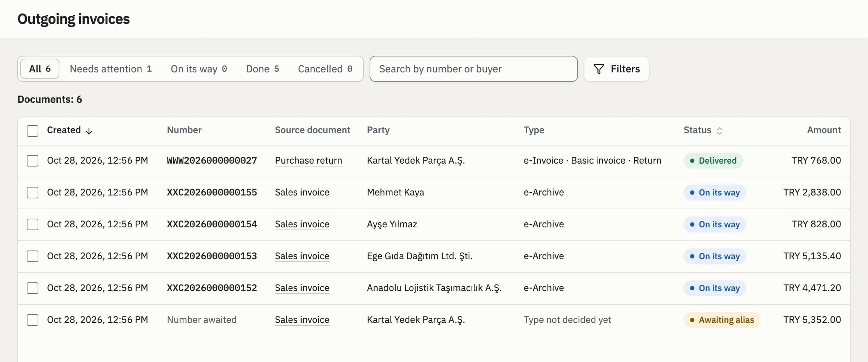Check the row for invoice XXC2026000000154
This screenshot has height=362, width=868.
pyautogui.click(x=33, y=224)
